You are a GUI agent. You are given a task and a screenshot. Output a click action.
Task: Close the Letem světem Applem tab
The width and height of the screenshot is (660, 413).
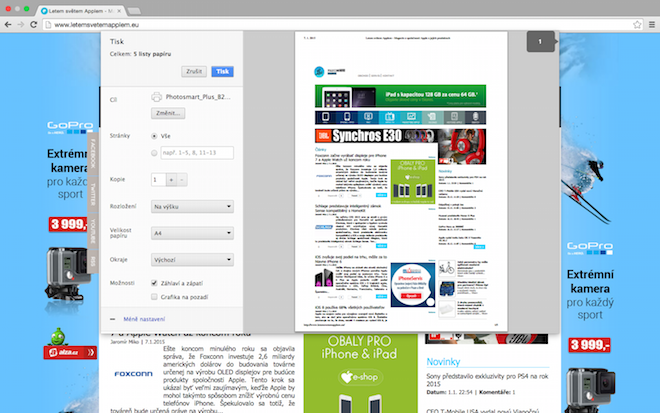point(119,11)
